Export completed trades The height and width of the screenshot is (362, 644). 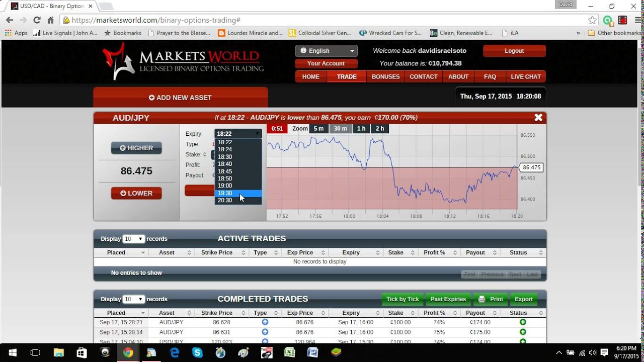click(x=523, y=299)
